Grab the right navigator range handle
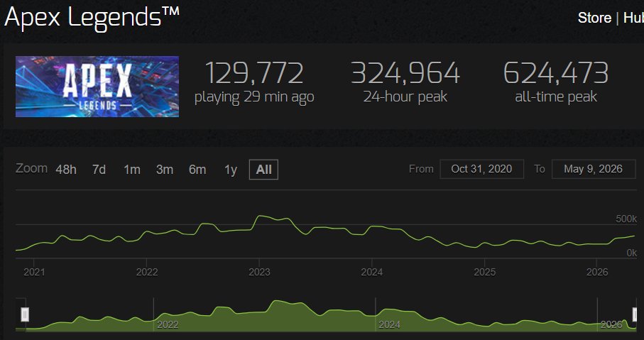This screenshot has height=340, width=644. [635, 315]
